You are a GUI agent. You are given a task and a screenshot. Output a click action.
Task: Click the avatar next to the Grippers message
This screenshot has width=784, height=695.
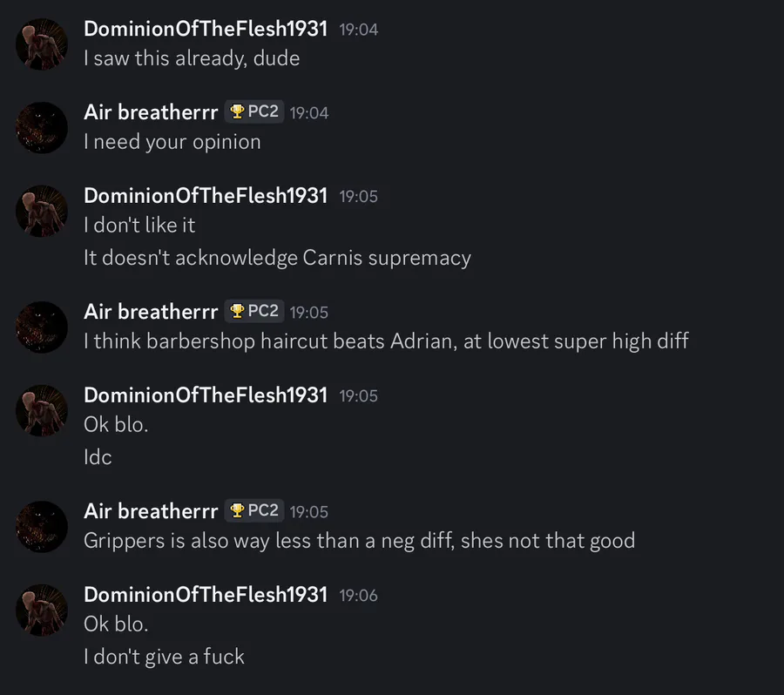41,526
